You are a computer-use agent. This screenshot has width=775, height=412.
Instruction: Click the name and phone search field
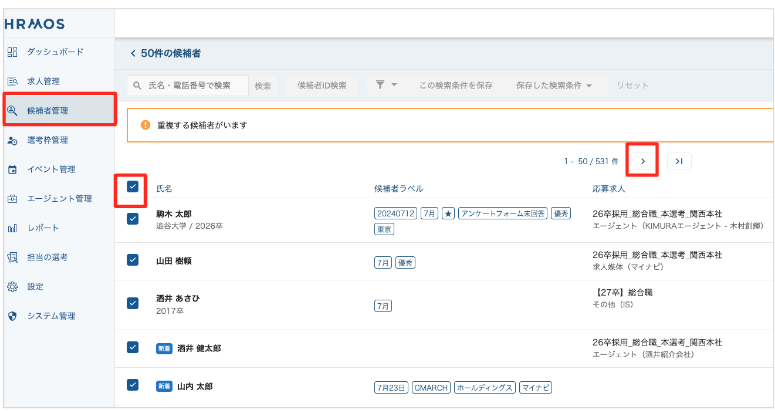click(x=190, y=86)
